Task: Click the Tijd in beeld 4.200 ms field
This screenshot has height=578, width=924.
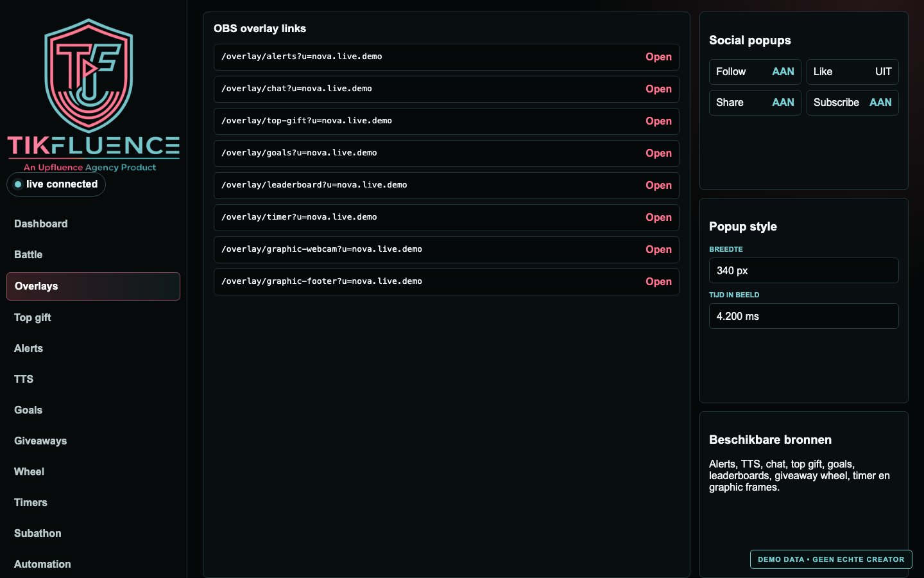Action: point(804,316)
